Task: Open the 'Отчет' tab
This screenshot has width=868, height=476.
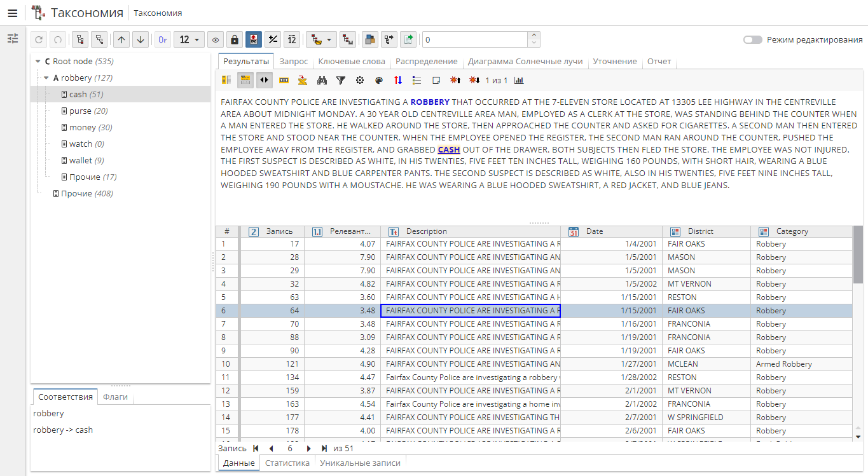Action: coord(659,61)
